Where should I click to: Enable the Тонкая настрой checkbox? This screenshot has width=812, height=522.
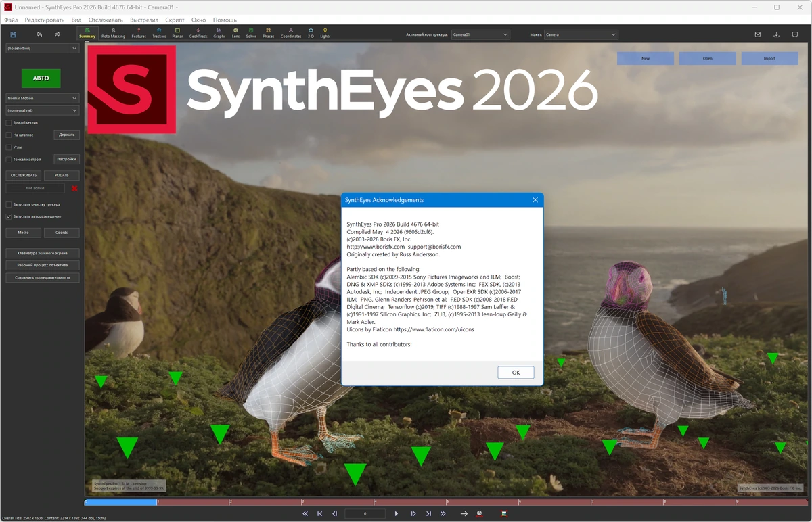click(9, 160)
